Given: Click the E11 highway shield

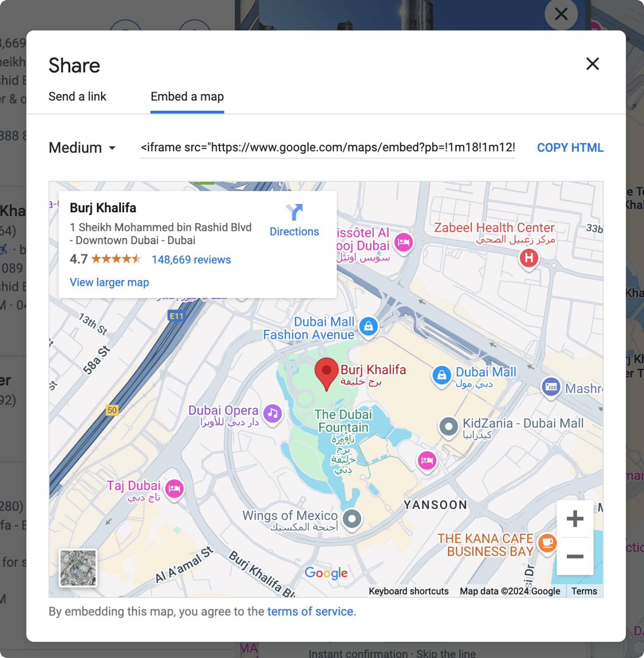Looking at the screenshot, I should point(177,316).
